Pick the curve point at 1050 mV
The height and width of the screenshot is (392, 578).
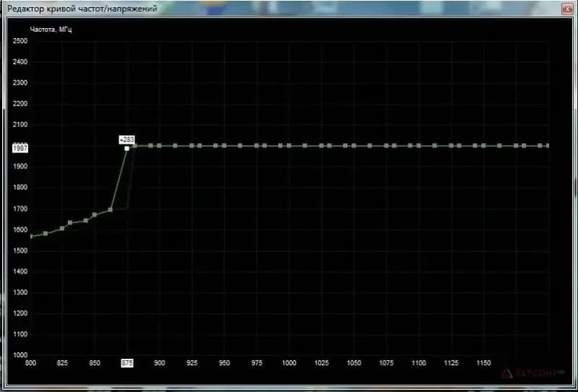pyautogui.click(x=354, y=146)
